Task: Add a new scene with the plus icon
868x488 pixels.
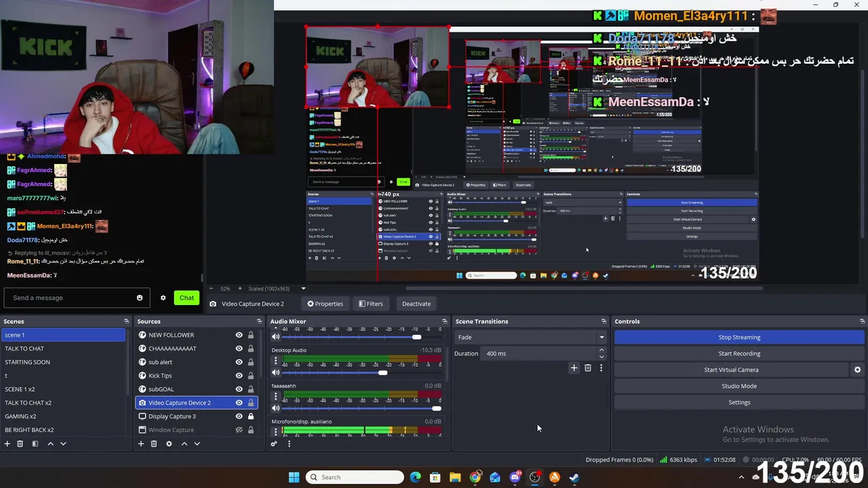Action: click(7, 444)
